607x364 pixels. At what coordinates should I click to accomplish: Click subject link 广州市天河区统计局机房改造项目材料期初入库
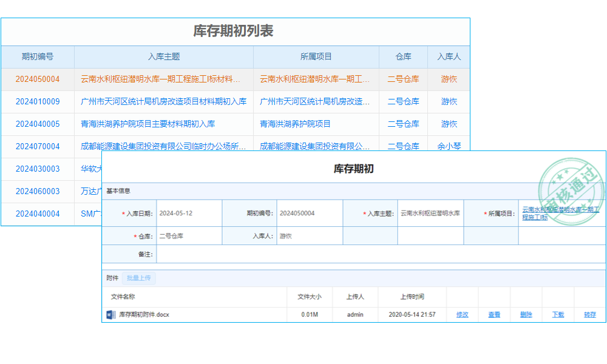coord(164,101)
